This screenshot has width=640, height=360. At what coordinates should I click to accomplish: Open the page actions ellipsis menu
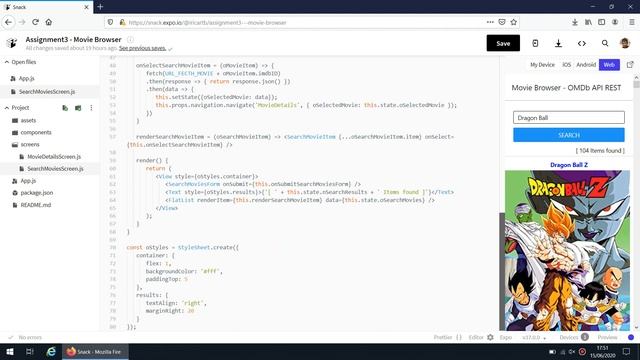[x=490, y=22]
